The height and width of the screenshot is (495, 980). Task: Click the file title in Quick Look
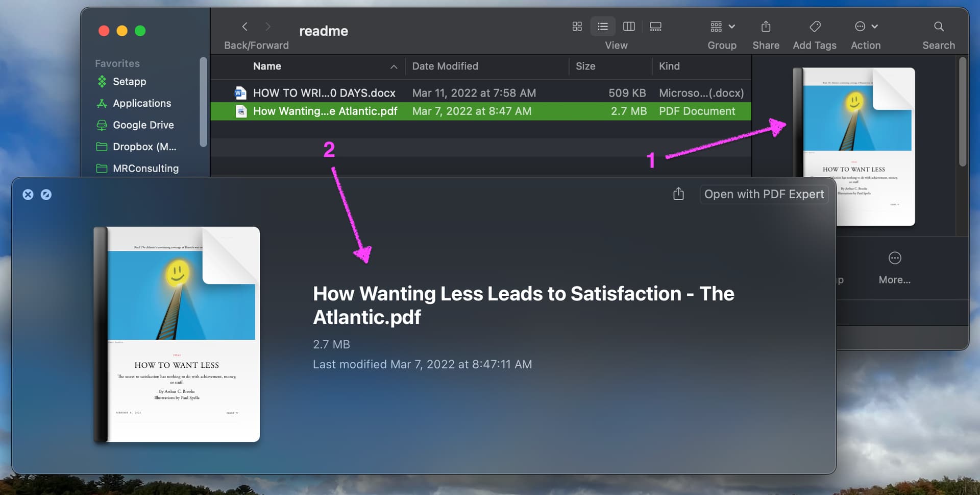523,305
